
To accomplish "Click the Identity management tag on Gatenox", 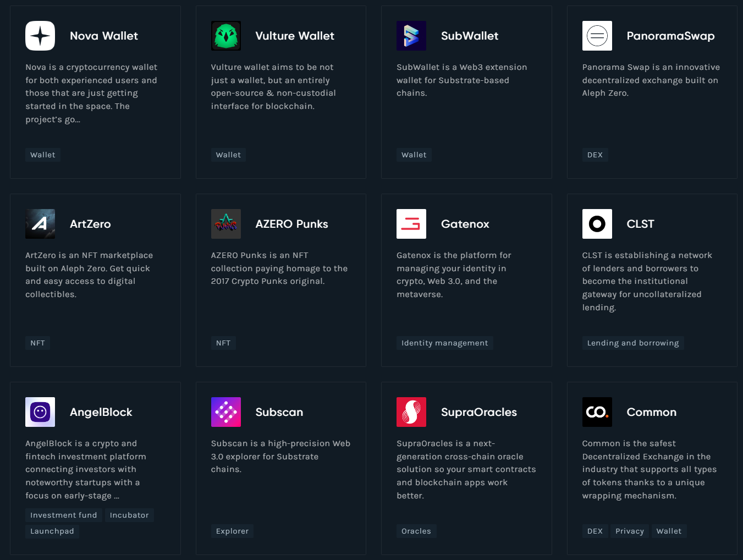I will (444, 343).
